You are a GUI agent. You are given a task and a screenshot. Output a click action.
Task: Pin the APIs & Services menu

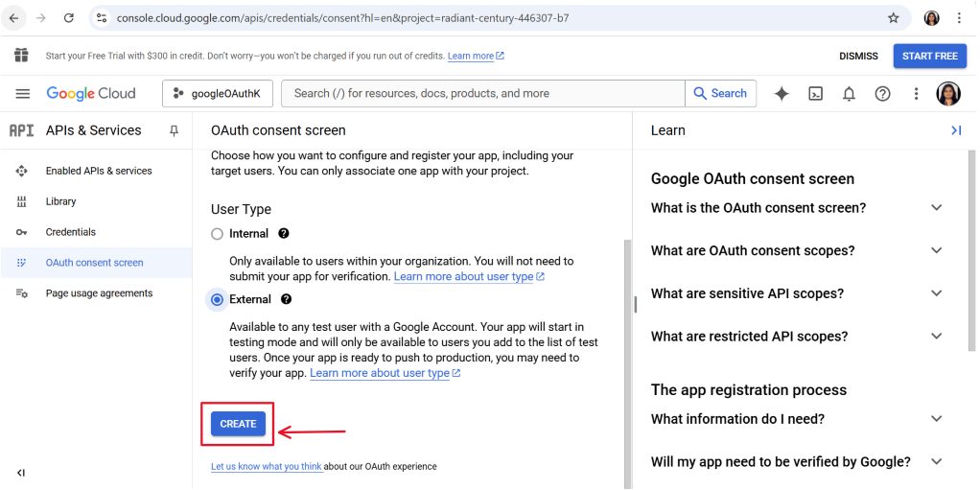174,130
